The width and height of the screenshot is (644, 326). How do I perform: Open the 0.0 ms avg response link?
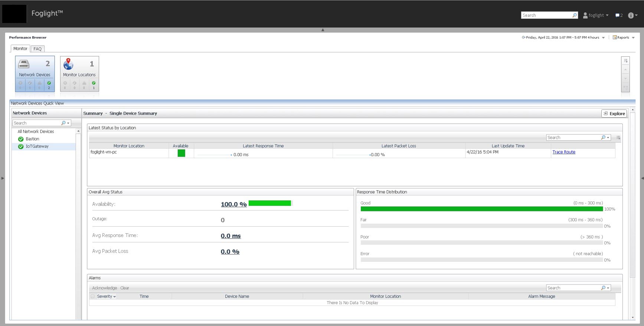pyautogui.click(x=231, y=236)
